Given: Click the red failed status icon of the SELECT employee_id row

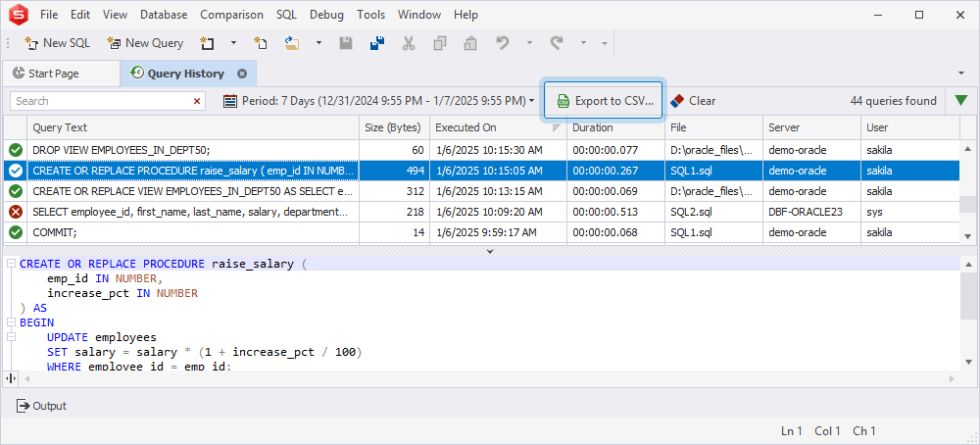Looking at the screenshot, I should [x=16, y=212].
